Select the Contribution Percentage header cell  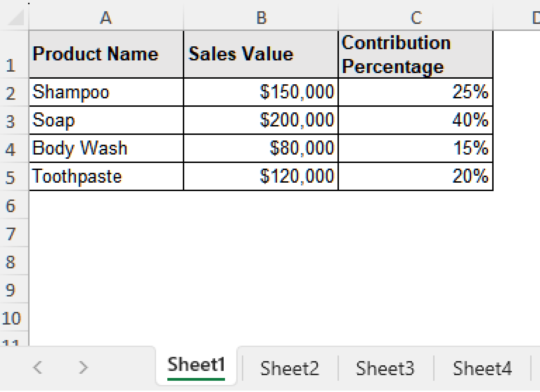(x=416, y=54)
